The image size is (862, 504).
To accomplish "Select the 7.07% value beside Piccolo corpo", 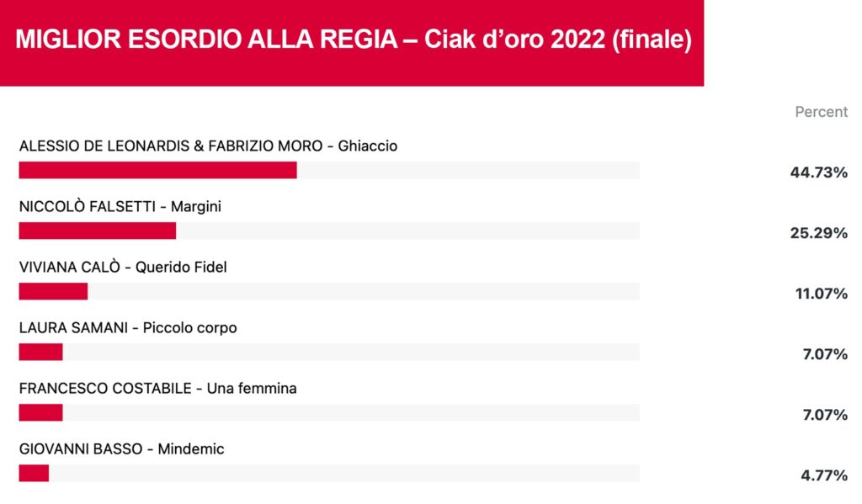I will (825, 354).
